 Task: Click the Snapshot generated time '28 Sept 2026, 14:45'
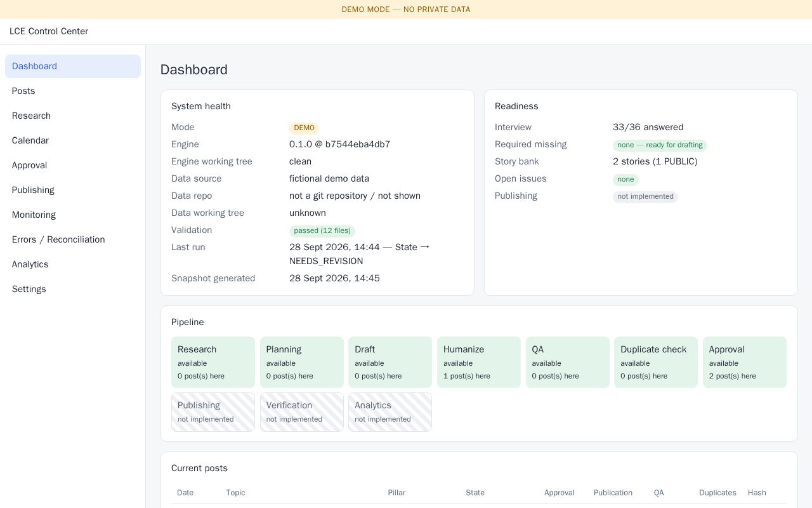click(334, 278)
